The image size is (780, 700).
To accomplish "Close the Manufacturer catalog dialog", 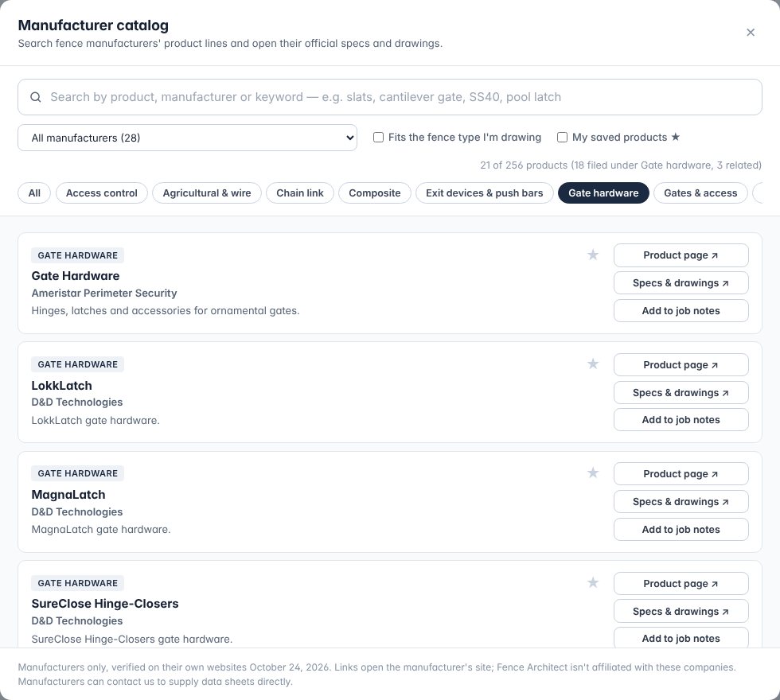I will pos(751,33).
